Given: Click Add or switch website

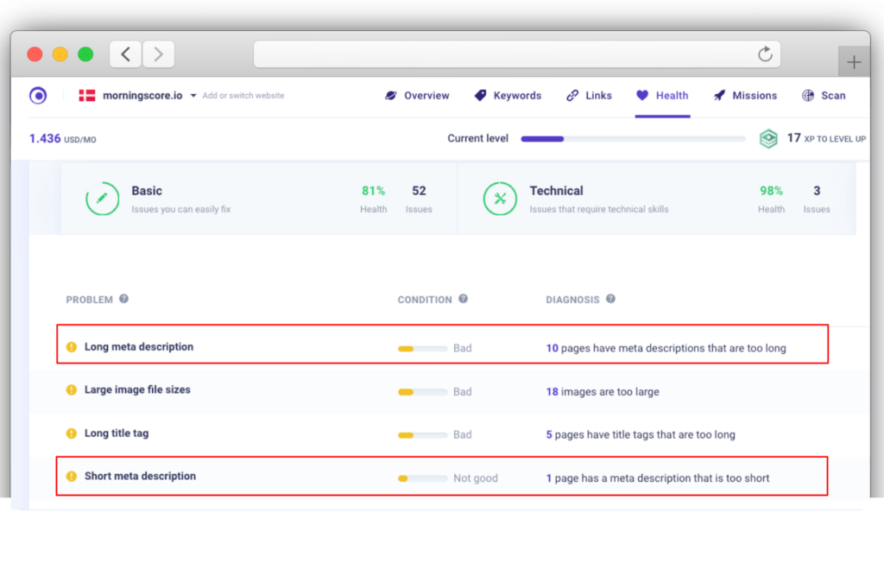Looking at the screenshot, I should 245,96.
